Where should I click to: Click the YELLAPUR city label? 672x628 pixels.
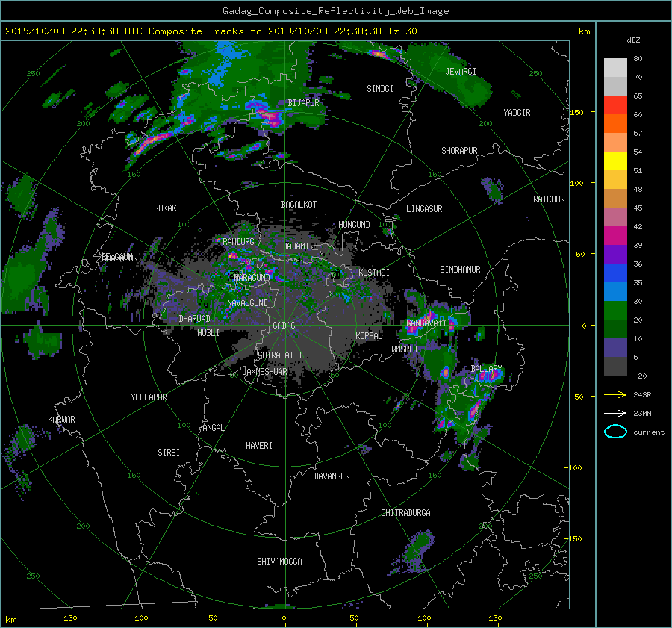[x=149, y=397]
